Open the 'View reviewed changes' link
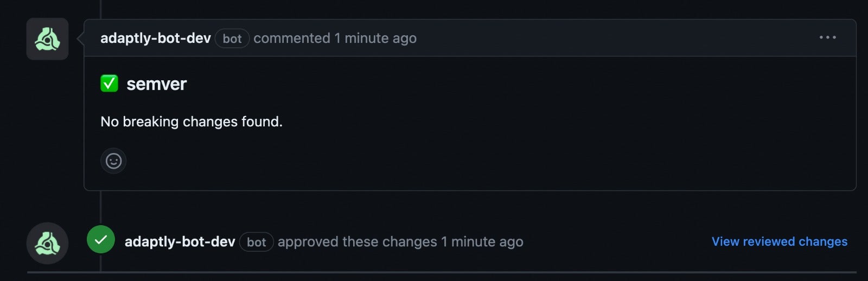The height and width of the screenshot is (281, 868). (x=779, y=241)
